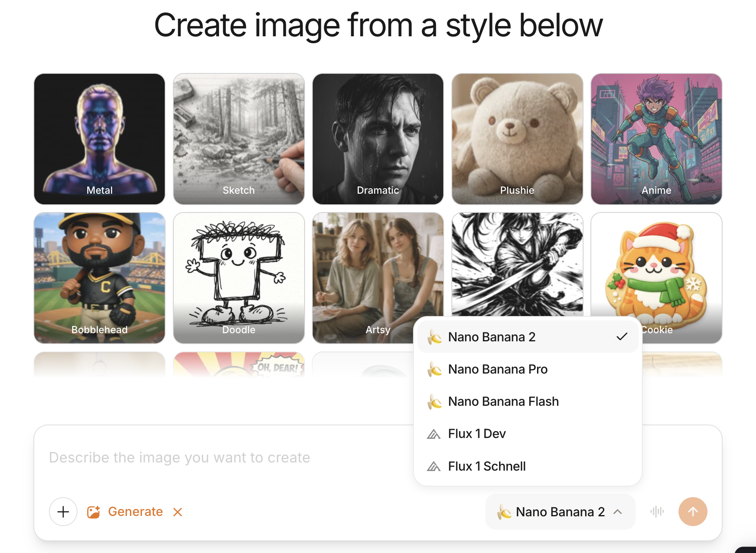
Task: Click the X icon to clear Generate mode
Action: (177, 511)
